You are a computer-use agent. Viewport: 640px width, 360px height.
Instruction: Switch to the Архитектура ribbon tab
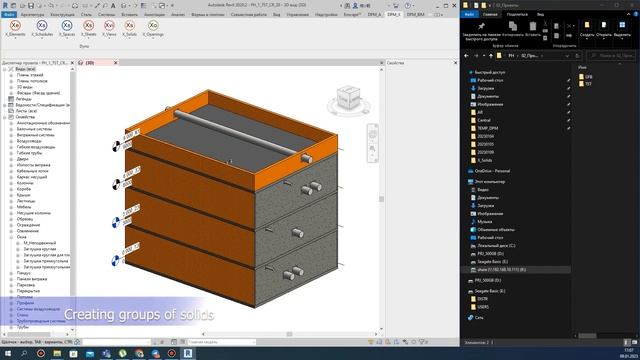[x=32, y=14]
